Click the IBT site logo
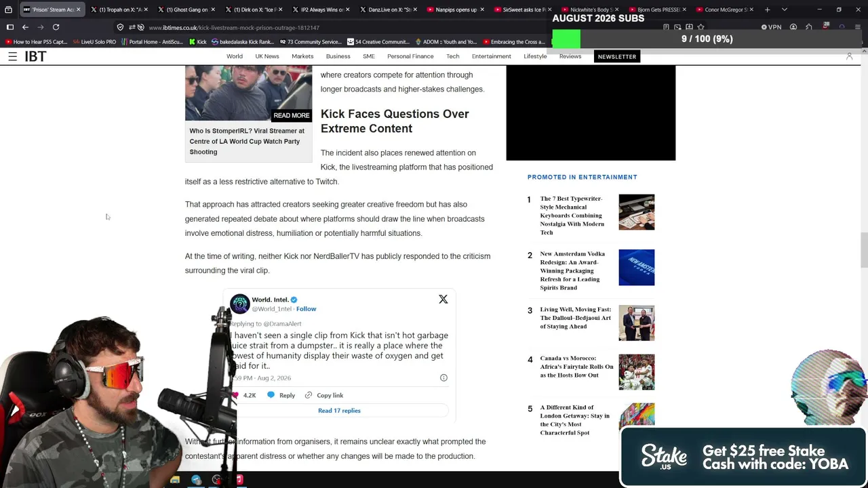 (x=35, y=57)
